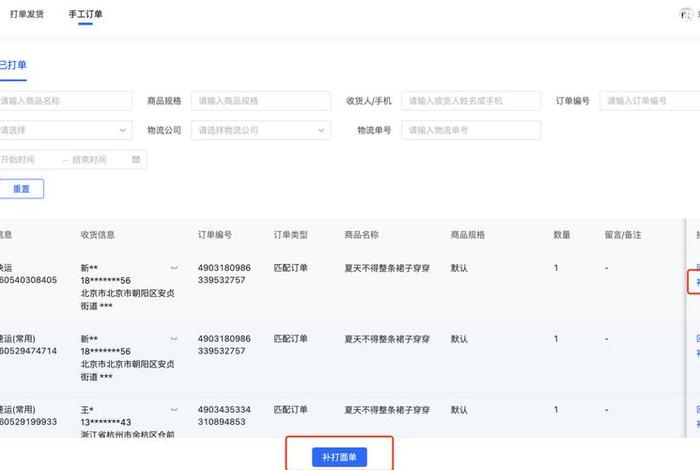Expand receiver info for the 60540308405 order row
The image size is (700, 470).
pos(174,268)
